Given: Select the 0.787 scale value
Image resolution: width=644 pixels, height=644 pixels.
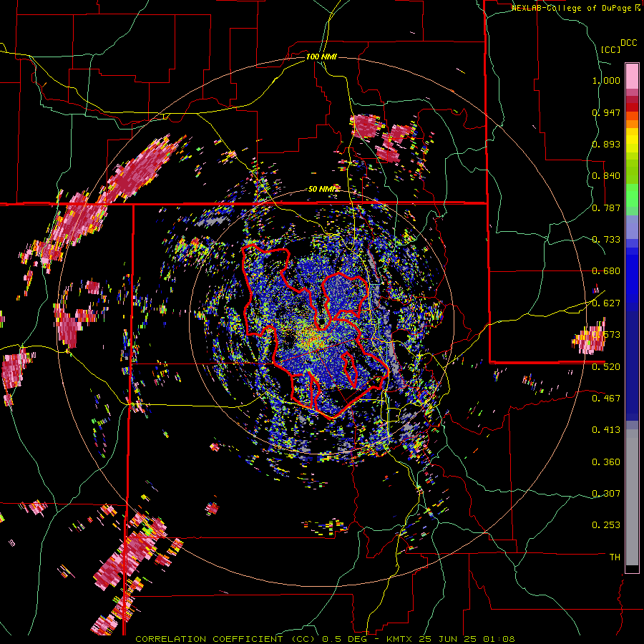Looking at the screenshot, I should 606,208.
